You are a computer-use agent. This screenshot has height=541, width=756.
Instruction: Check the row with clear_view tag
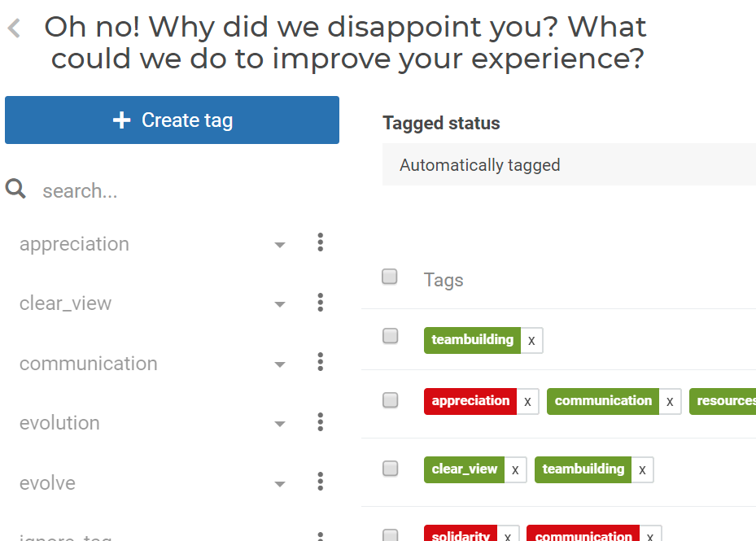(390, 469)
